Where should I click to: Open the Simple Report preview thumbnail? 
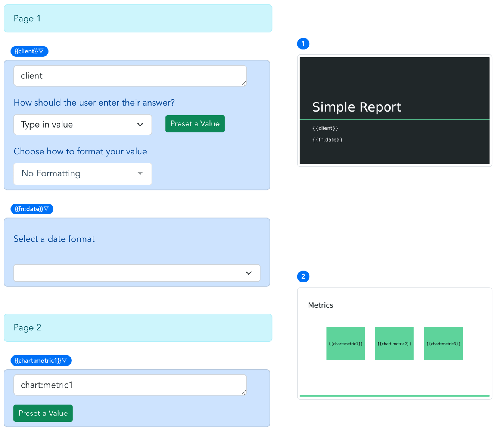395,110
